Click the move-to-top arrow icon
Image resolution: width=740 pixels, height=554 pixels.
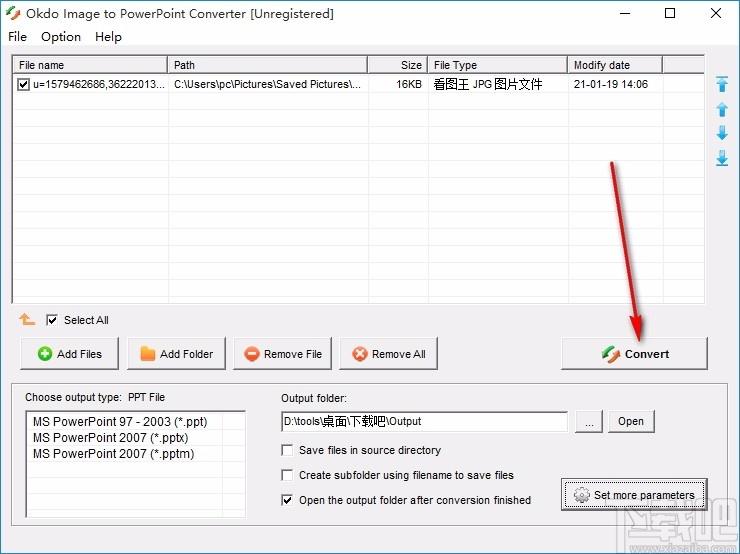(x=722, y=84)
